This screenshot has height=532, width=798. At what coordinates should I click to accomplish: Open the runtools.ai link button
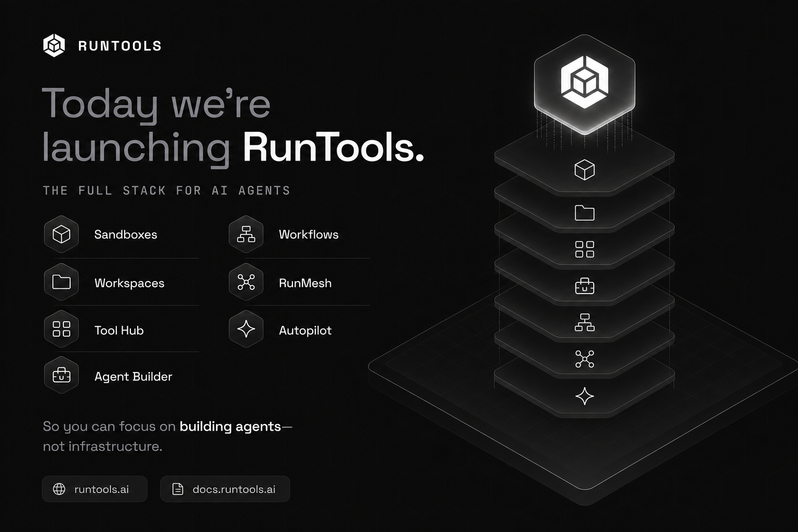tap(95, 489)
